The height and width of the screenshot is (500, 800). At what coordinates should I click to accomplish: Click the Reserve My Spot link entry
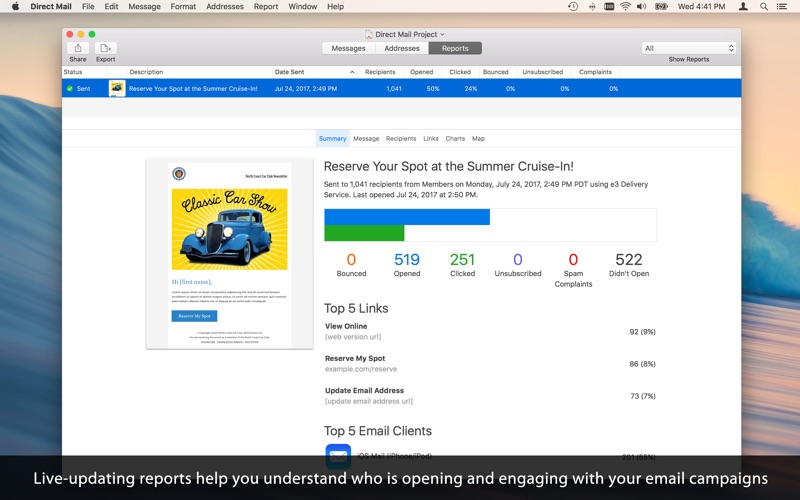tap(490, 363)
